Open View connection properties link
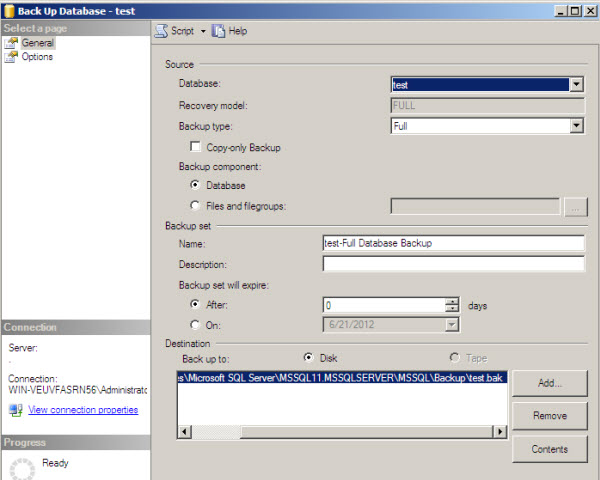 [x=83, y=410]
